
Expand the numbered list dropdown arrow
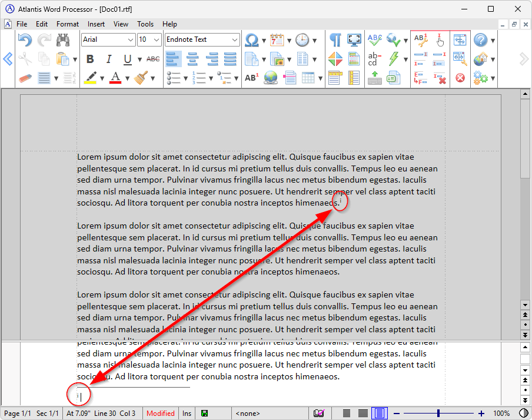(x=211, y=78)
